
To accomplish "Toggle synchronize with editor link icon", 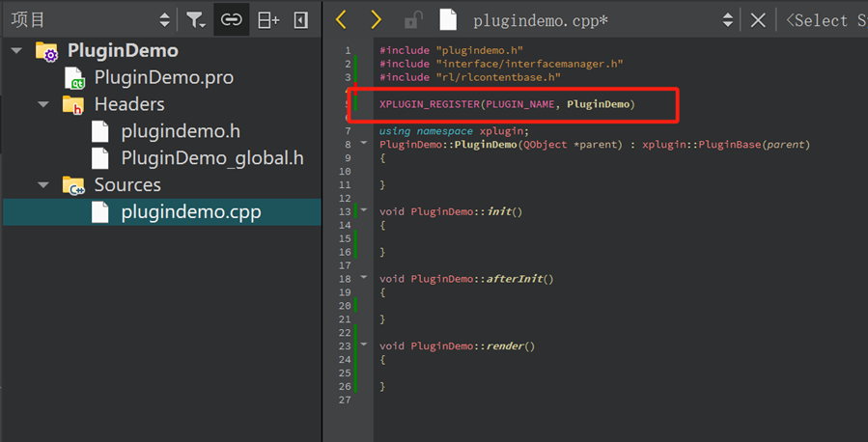I will point(231,19).
